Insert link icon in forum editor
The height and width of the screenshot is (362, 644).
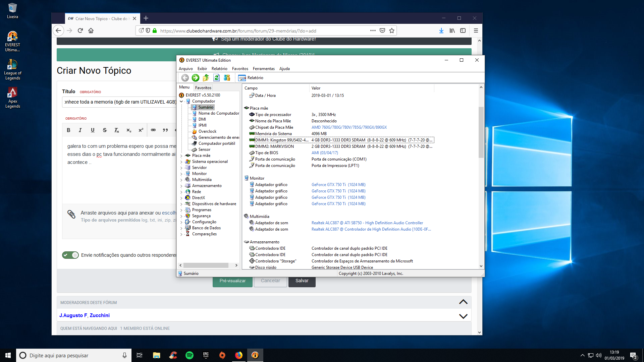pos(153,130)
